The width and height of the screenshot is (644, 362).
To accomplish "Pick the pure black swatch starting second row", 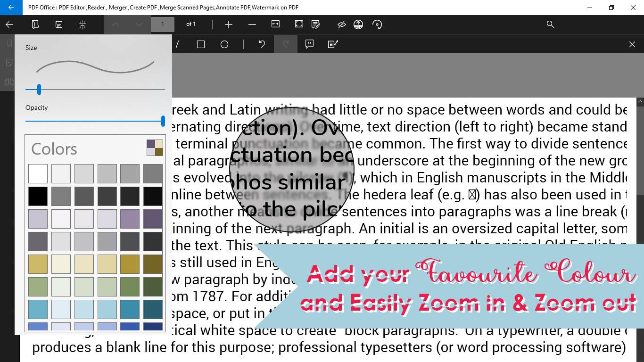I will [38, 197].
